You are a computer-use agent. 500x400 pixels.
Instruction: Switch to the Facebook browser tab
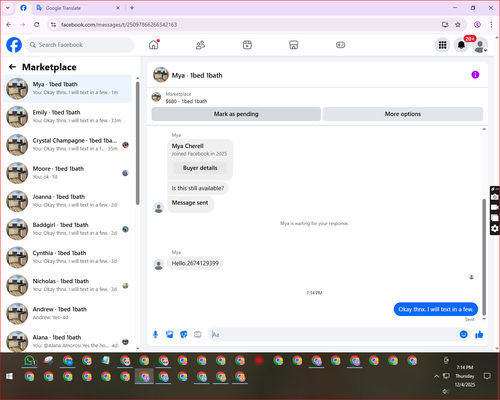tap(23, 8)
